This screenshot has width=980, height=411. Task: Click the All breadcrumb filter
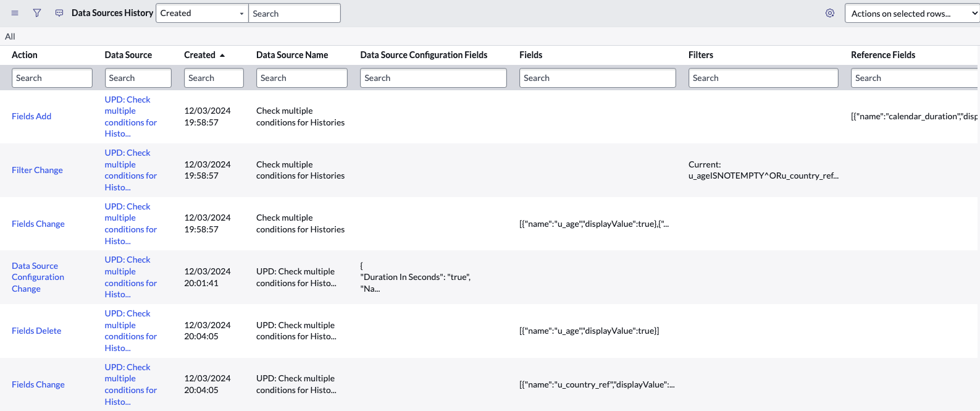point(10,36)
